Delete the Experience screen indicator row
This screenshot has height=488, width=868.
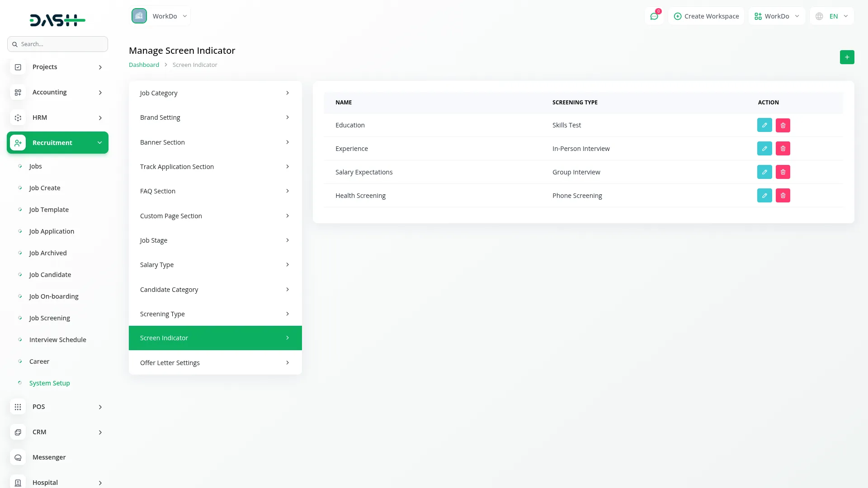783,149
